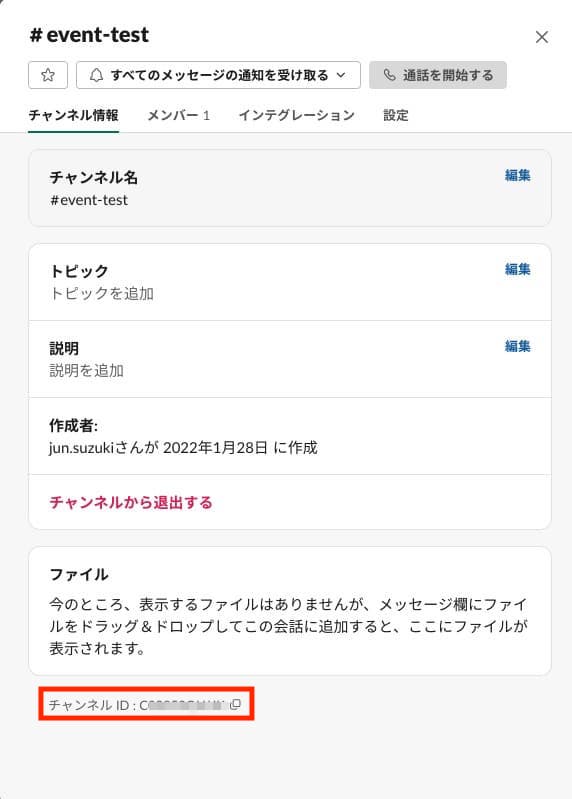Edit the チャンネル名 via the 編集 link
Viewport: 572px width, 799px height.
517,176
